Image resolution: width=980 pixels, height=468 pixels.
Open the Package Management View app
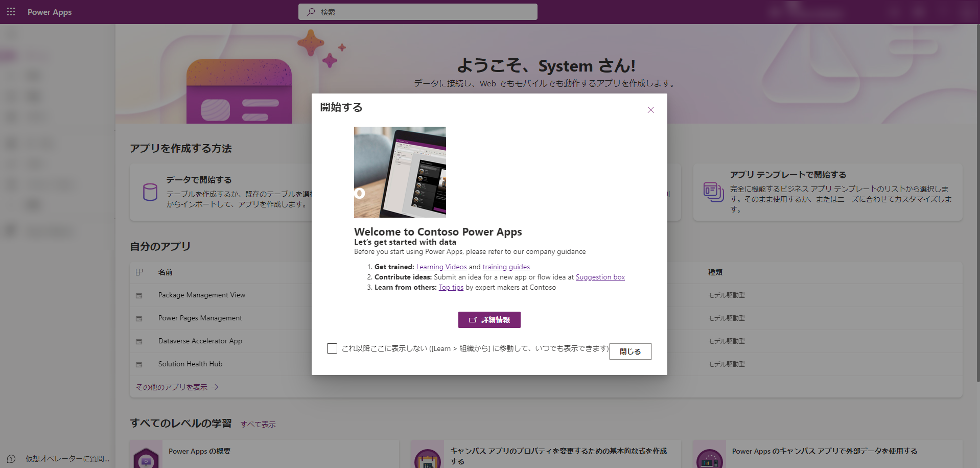pos(202,295)
